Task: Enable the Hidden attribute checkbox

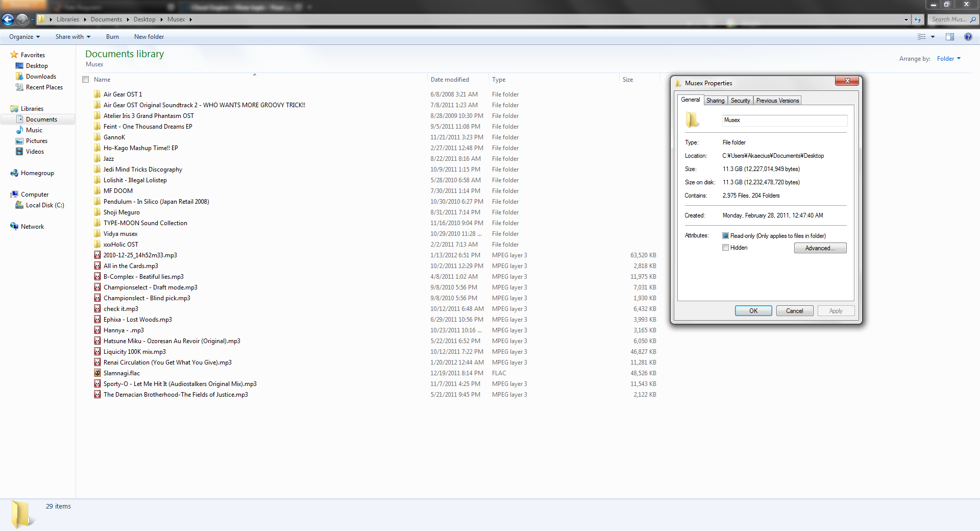Action: click(725, 248)
